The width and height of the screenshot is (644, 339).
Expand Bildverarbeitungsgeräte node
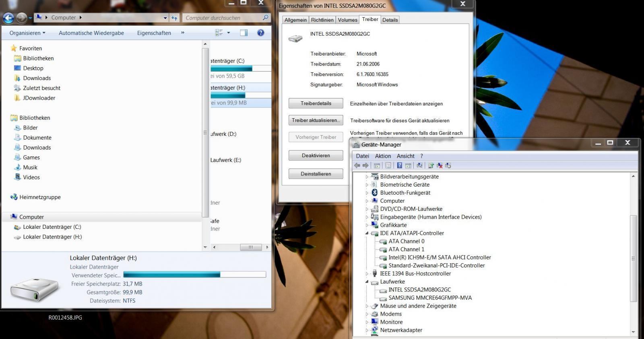tap(367, 177)
